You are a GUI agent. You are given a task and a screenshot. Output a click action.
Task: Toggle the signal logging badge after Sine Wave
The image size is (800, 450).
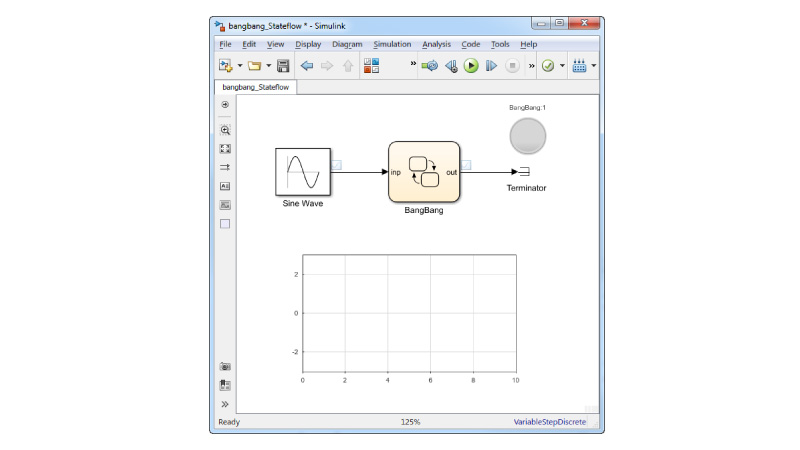tap(337, 165)
